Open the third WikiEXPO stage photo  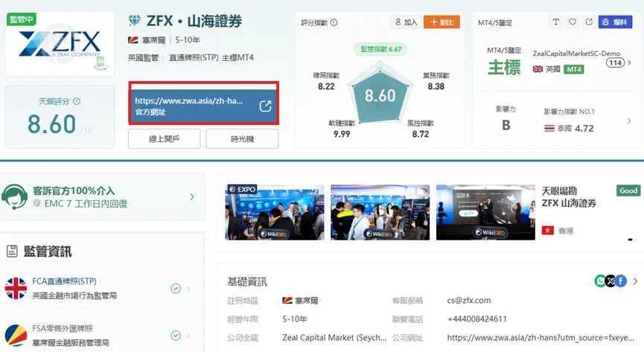coord(485,212)
